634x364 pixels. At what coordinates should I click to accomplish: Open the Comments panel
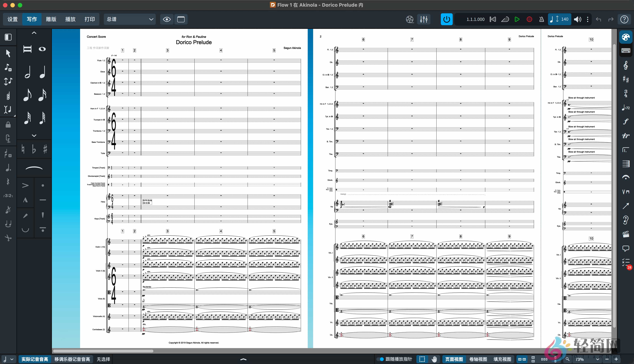click(x=626, y=248)
